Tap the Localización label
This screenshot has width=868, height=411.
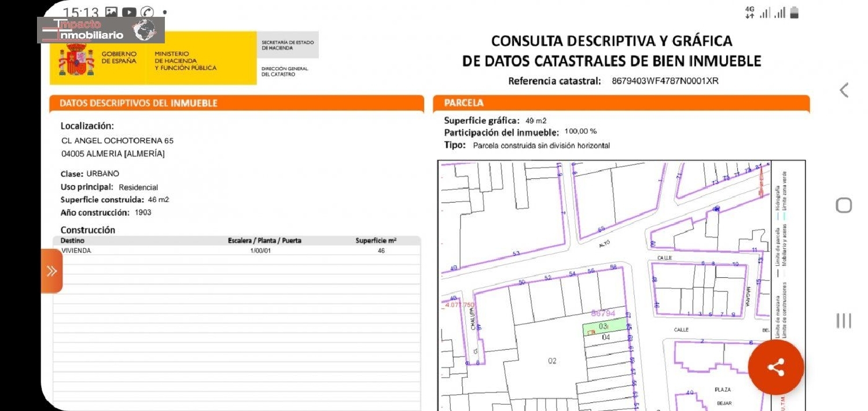tap(87, 126)
